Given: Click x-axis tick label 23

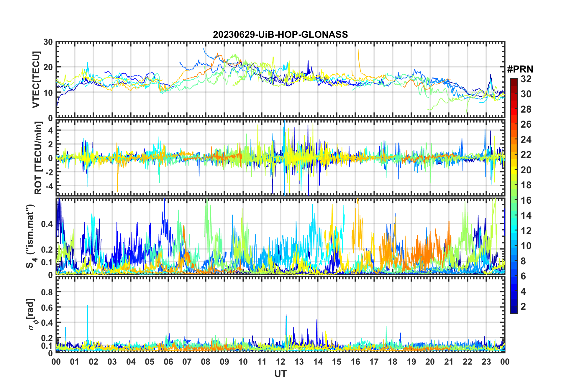Looking at the screenshot, I should pyautogui.click(x=486, y=362).
